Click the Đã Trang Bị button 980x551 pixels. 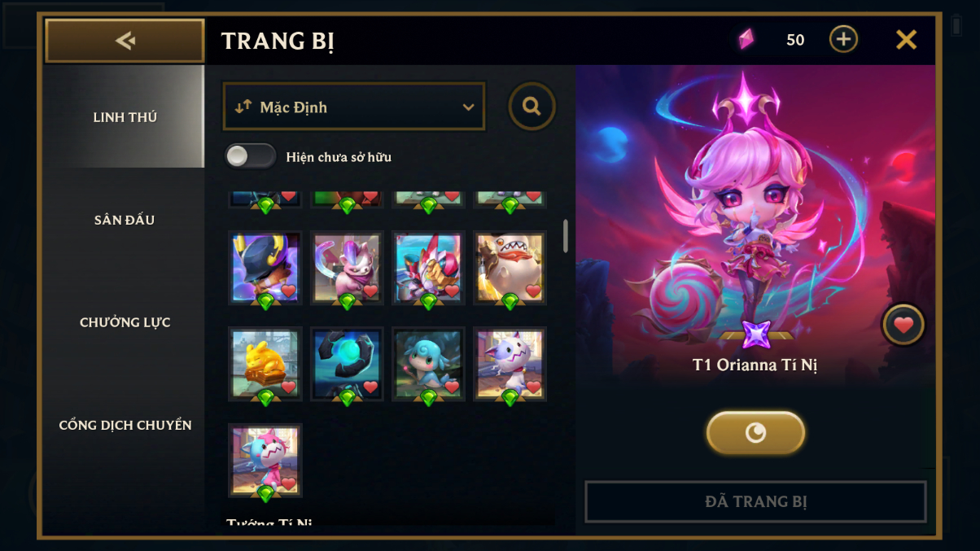[x=755, y=501]
